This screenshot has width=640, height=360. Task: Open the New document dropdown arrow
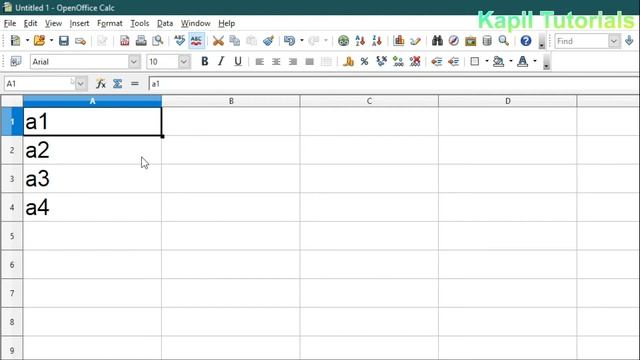(27, 41)
